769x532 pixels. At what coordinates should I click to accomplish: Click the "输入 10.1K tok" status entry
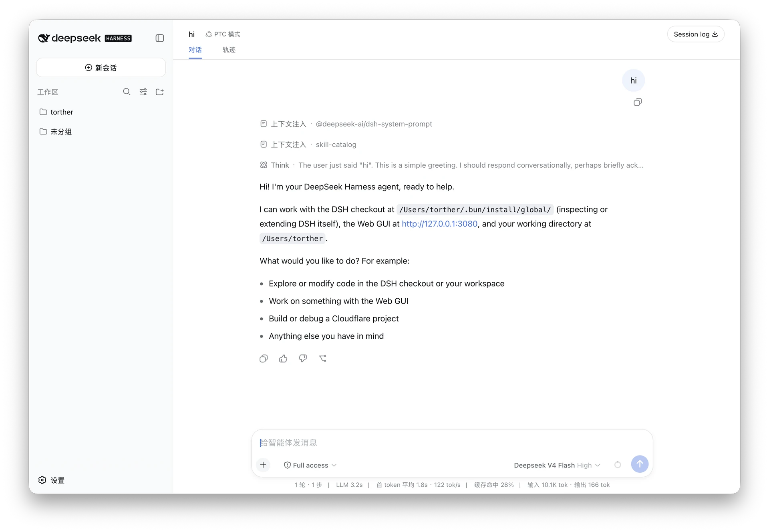point(547,485)
